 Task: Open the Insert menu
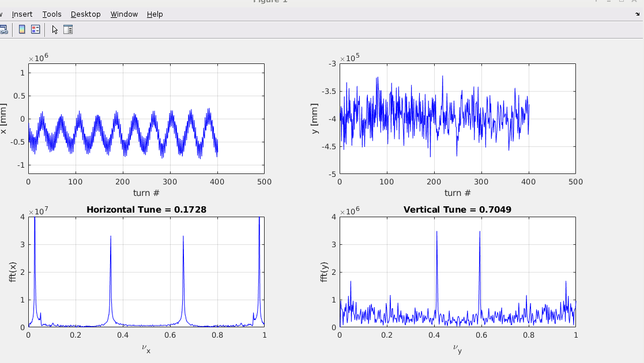click(x=22, y=14)
